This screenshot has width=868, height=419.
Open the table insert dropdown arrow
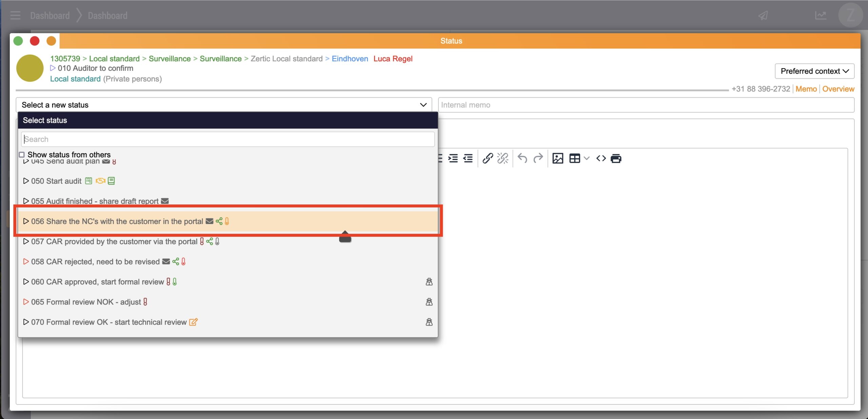pos(587,158)
